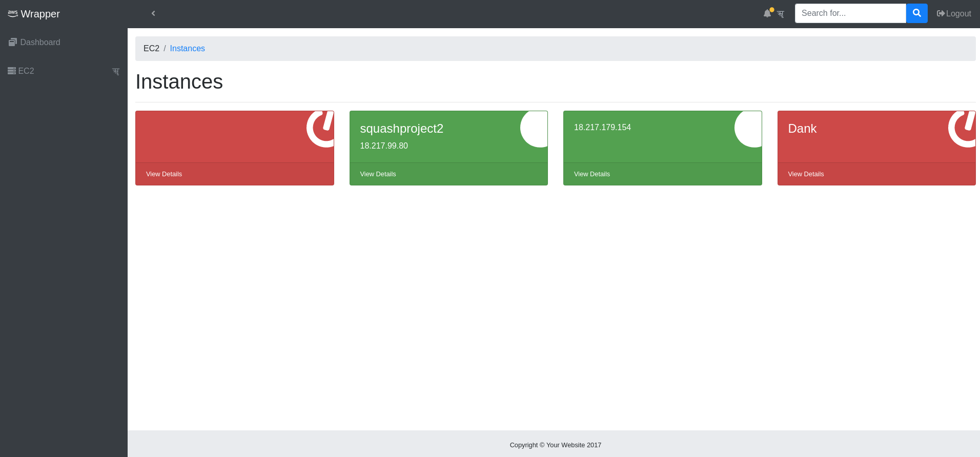
Task: Click the footer copyright text
Action: click(x=555, y=445)
